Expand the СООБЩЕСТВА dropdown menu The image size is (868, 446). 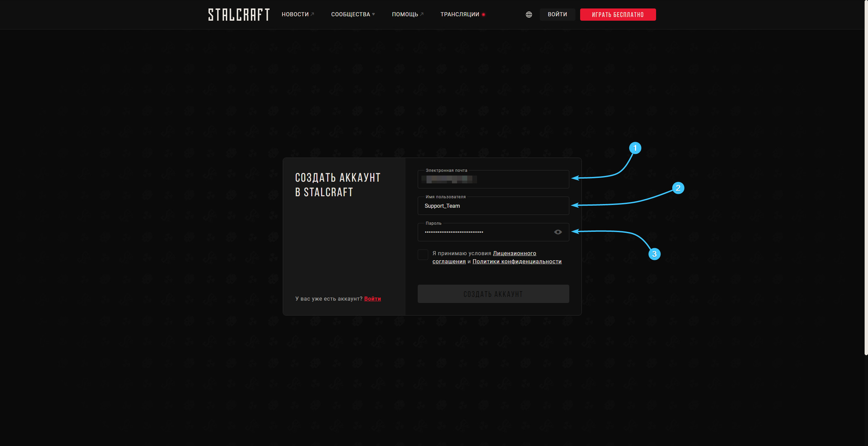point(353,14)
